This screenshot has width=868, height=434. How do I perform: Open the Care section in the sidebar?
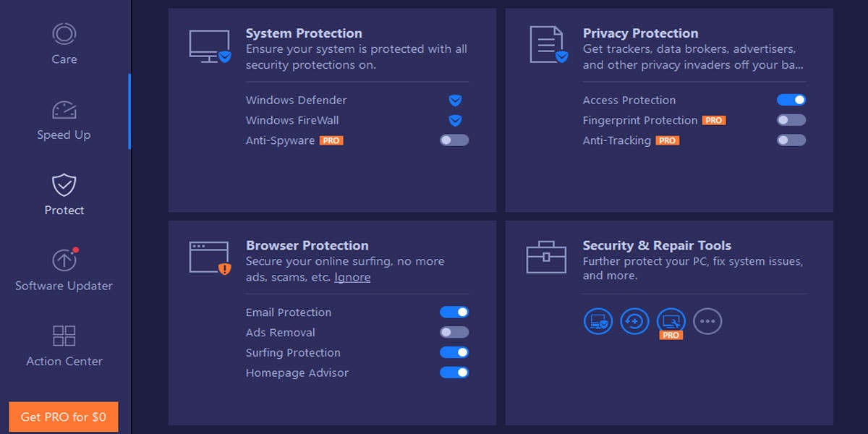(x=64, y=43)
